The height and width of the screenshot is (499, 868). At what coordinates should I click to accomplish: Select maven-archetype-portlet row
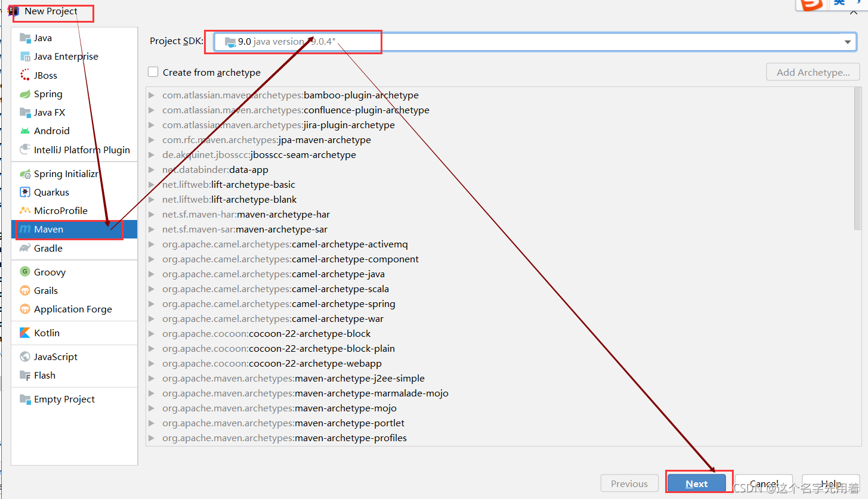(500, 423)
